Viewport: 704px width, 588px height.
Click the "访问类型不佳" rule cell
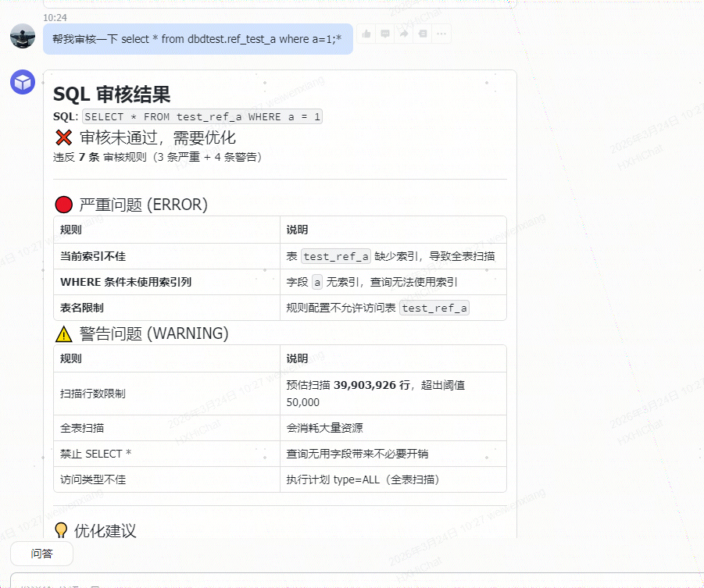coord(166,479)
